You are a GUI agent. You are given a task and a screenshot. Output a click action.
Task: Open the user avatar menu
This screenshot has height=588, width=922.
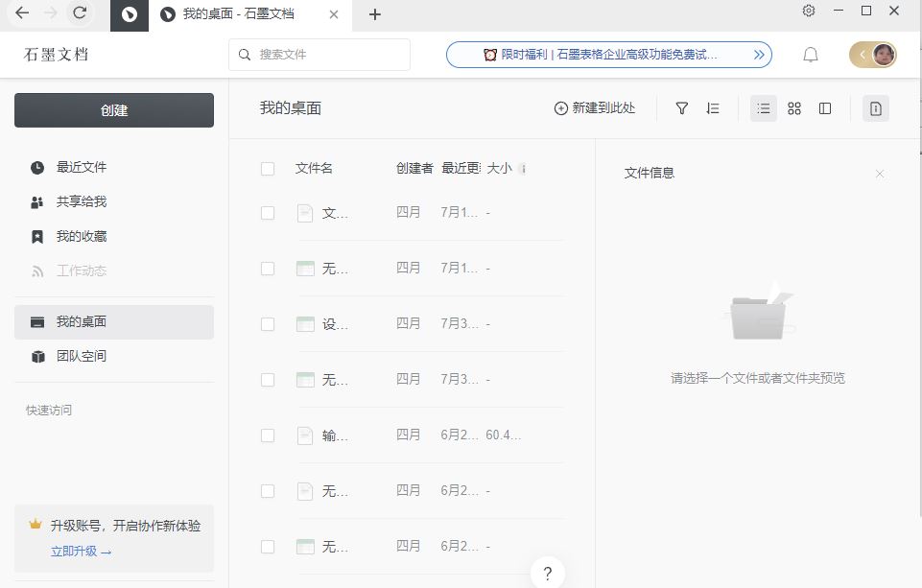(x=884, y=55)
